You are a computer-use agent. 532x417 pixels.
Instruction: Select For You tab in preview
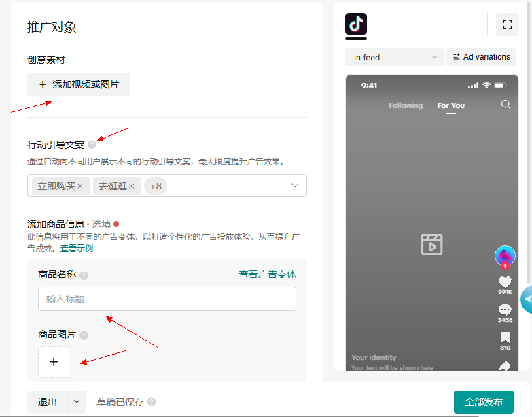tap(450, 105)
